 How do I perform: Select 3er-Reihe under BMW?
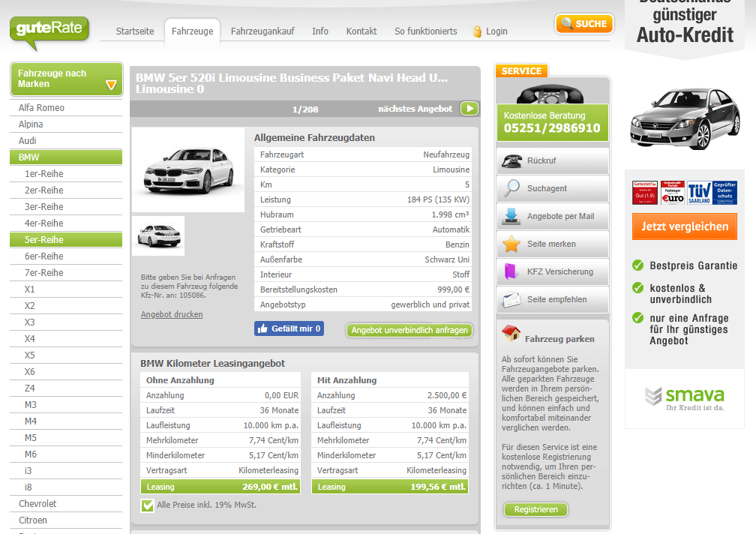tap(66, 207)
